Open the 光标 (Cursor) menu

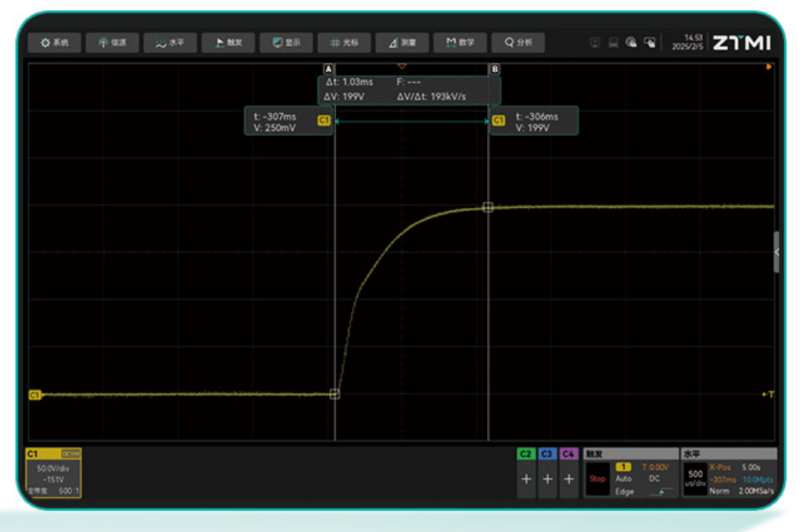(343, 42)
